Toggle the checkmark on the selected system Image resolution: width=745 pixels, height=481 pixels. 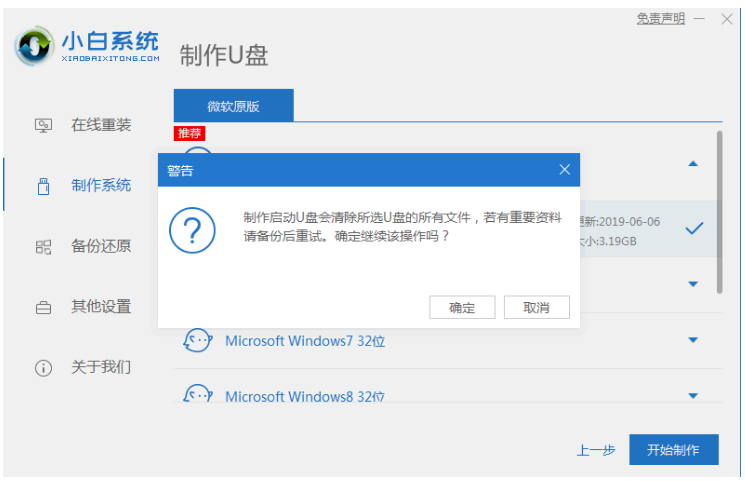(693, 228)
